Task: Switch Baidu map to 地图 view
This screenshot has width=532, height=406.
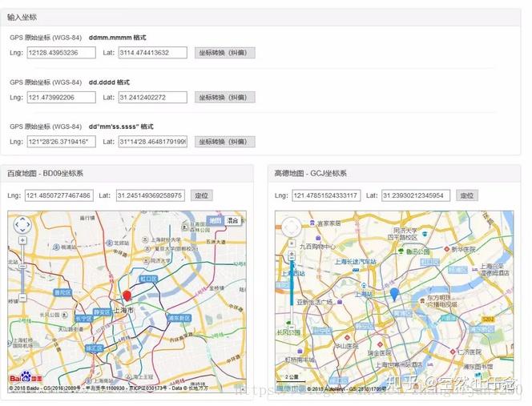Action: [x=215, y=220]
